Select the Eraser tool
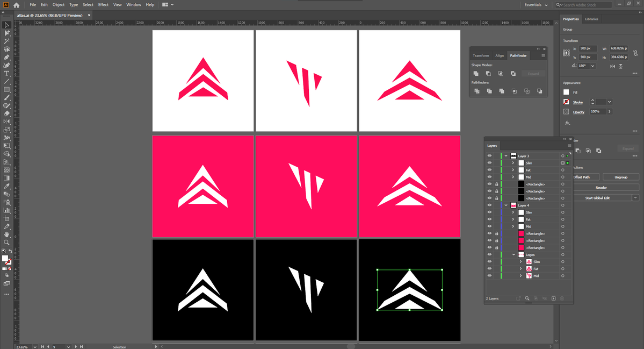 pyautogui.click(x=6, y=113)
